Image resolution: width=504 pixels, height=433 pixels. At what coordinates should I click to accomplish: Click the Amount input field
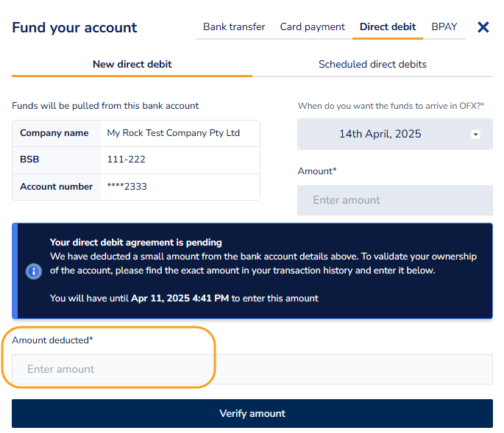(394, 200)
